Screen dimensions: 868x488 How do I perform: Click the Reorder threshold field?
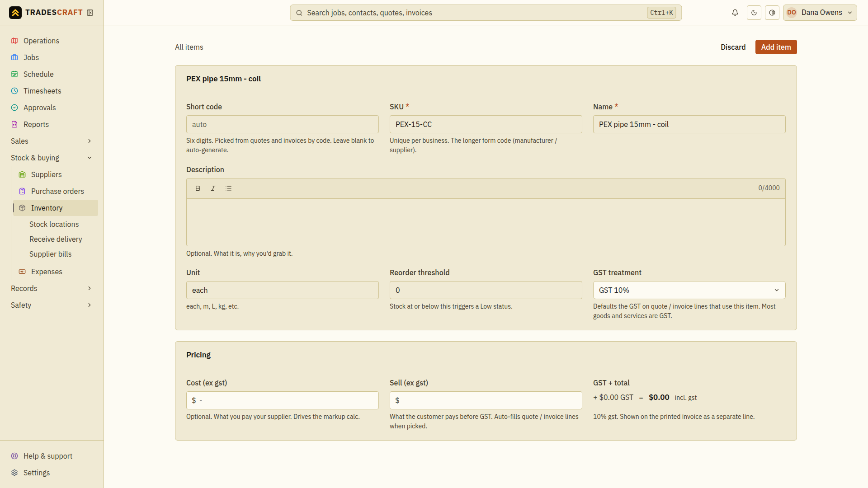pyautogui.click(x=486, y=290)
